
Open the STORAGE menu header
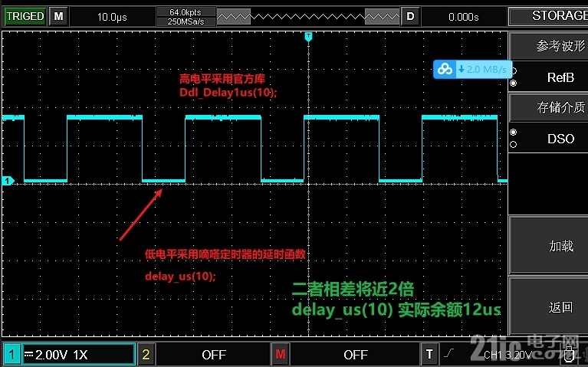coord(549,16)
